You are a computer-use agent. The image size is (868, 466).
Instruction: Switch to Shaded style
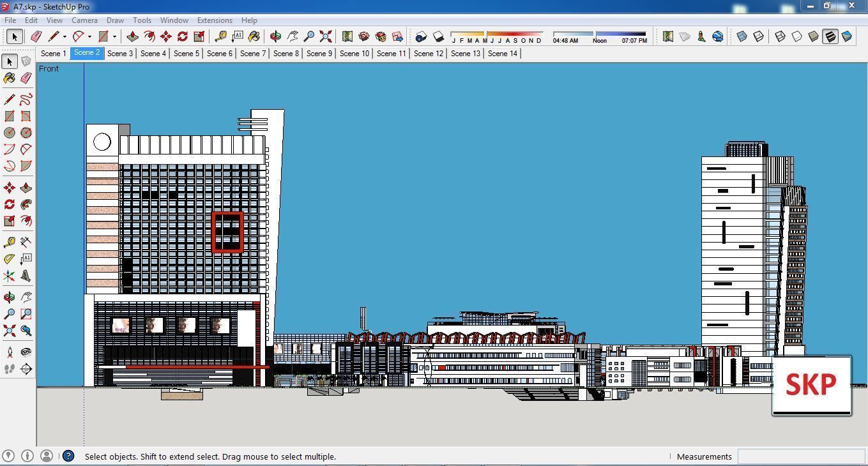pos(814,36)
